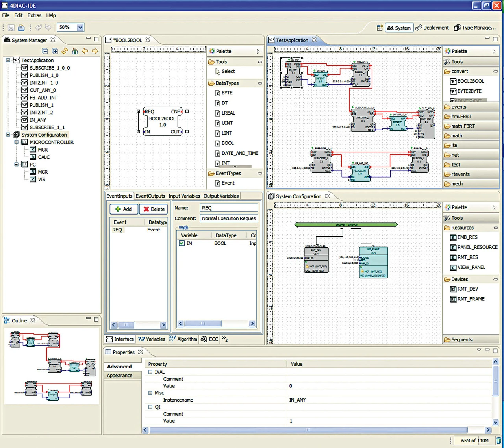This screenshot has height=448, width=504.
Task: Toggle the IN variable checkbox
Action: [182, 243]
